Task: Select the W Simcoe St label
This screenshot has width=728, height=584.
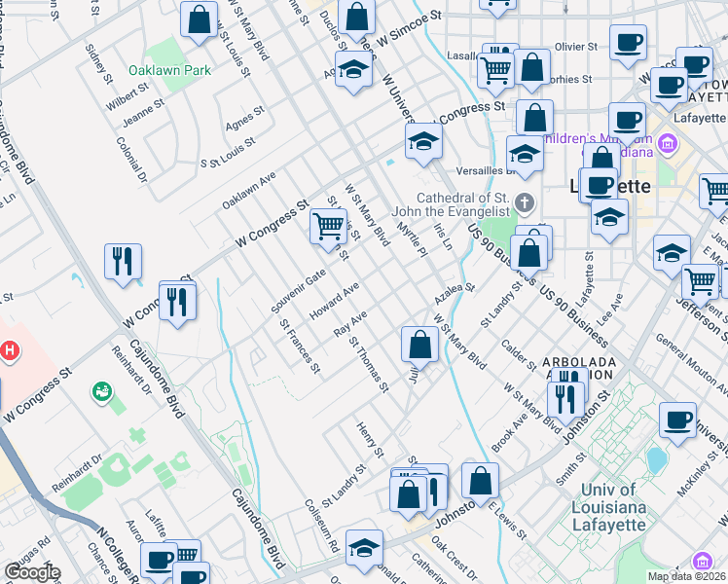Action: [x=409, y=28]
